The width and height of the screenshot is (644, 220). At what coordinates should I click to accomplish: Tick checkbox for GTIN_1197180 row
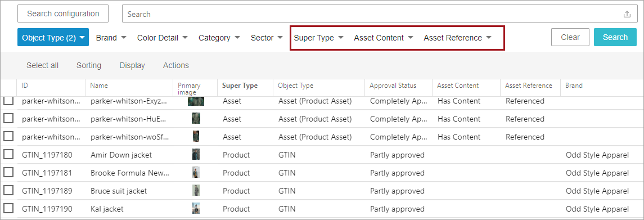point(8,155)
